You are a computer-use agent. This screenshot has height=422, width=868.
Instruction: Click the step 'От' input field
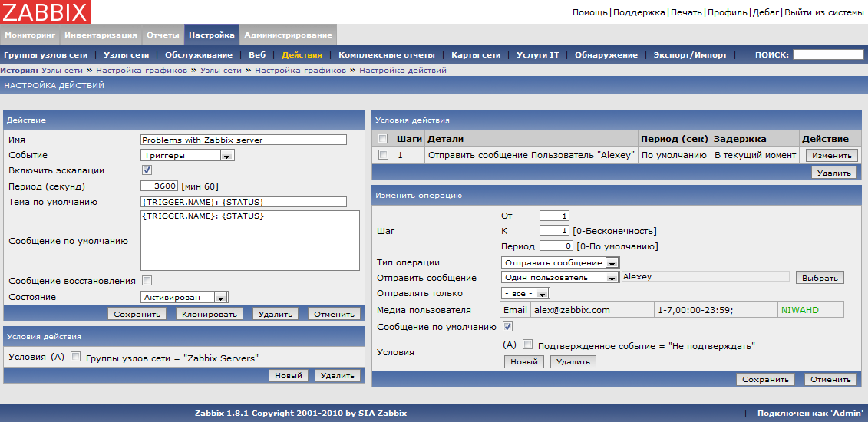pyautogui.click(x=554, y=216)
